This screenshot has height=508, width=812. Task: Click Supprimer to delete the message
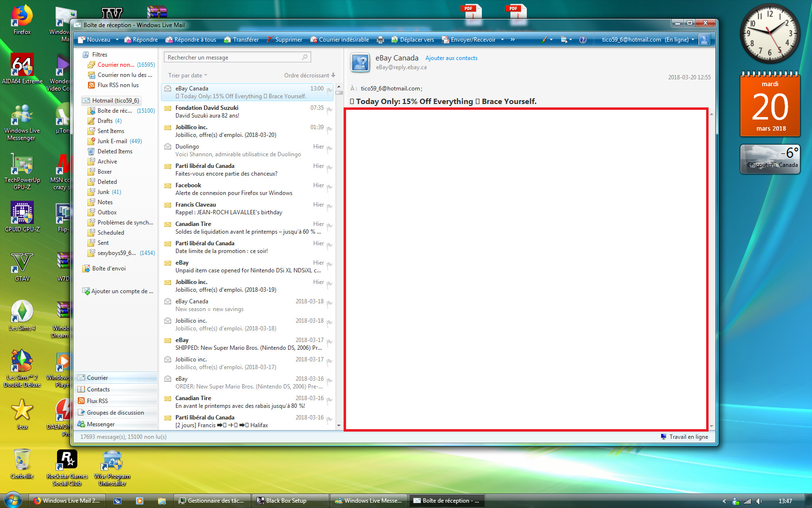pos(284,40)
